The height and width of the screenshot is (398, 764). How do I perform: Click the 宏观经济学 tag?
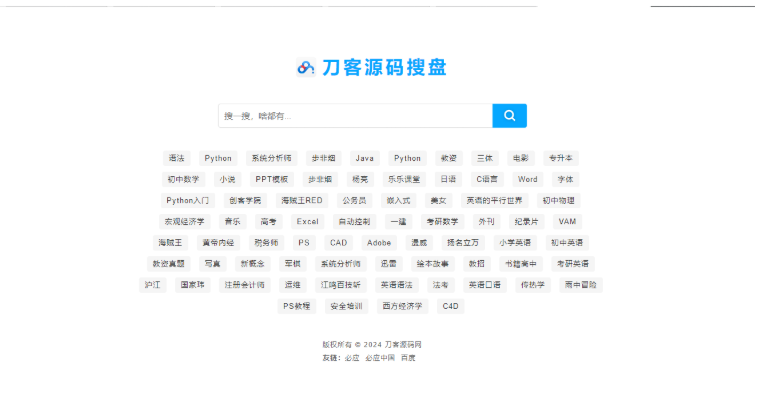point(185,222)
